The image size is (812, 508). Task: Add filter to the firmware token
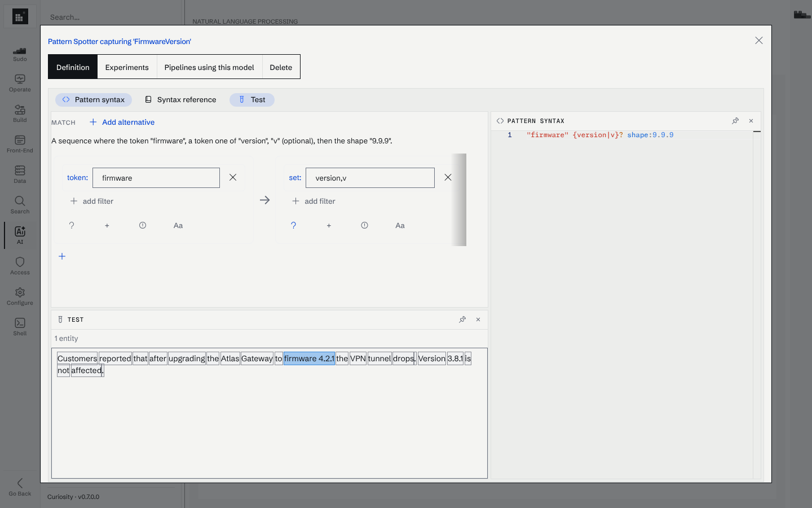[x=91, y=201]
